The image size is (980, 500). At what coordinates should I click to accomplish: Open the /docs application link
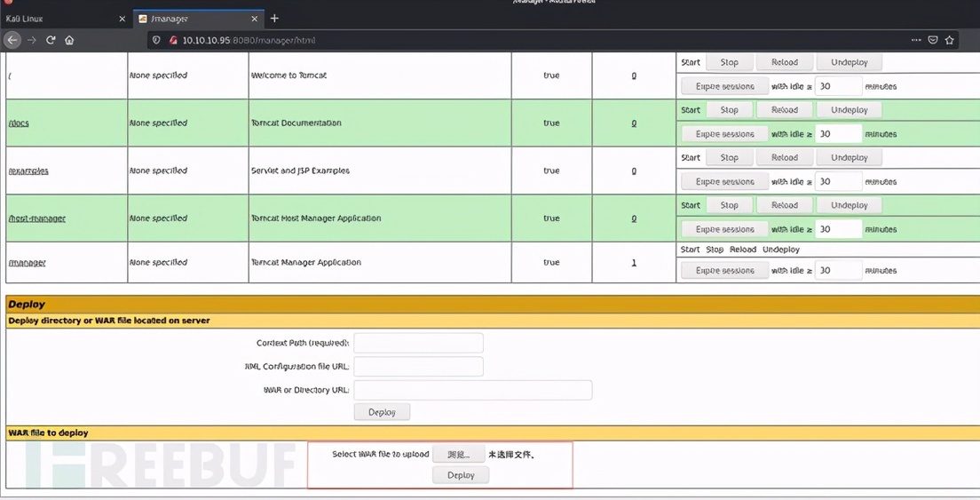tap(19, 123)
